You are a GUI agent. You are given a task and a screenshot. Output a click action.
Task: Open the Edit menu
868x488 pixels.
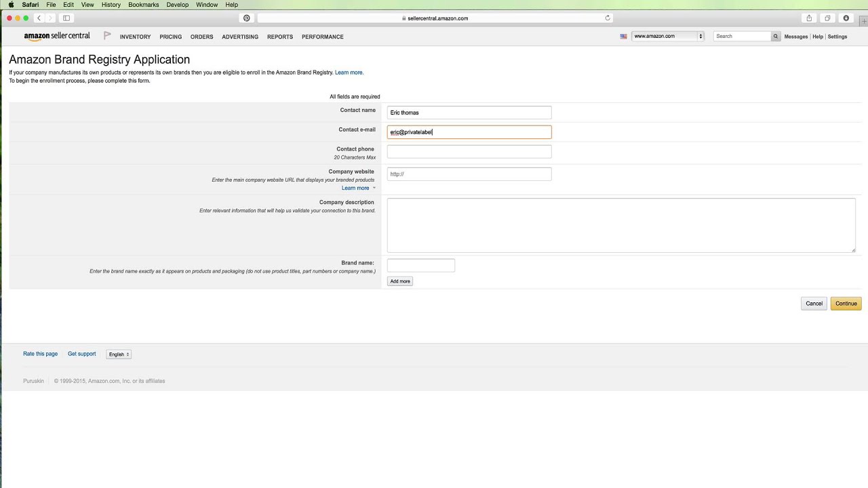click(68, 5)
